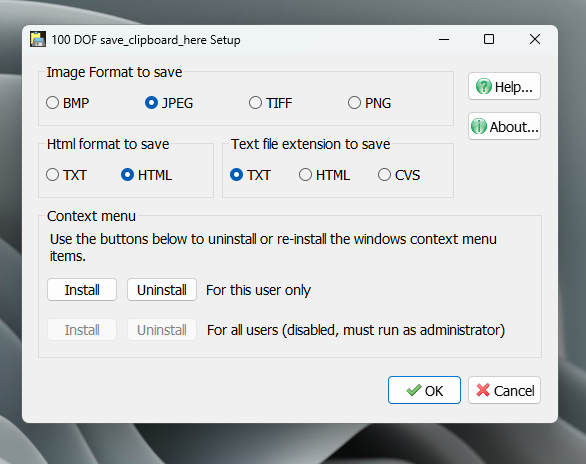Choose TXT text file extension

[x=250, y=175]
